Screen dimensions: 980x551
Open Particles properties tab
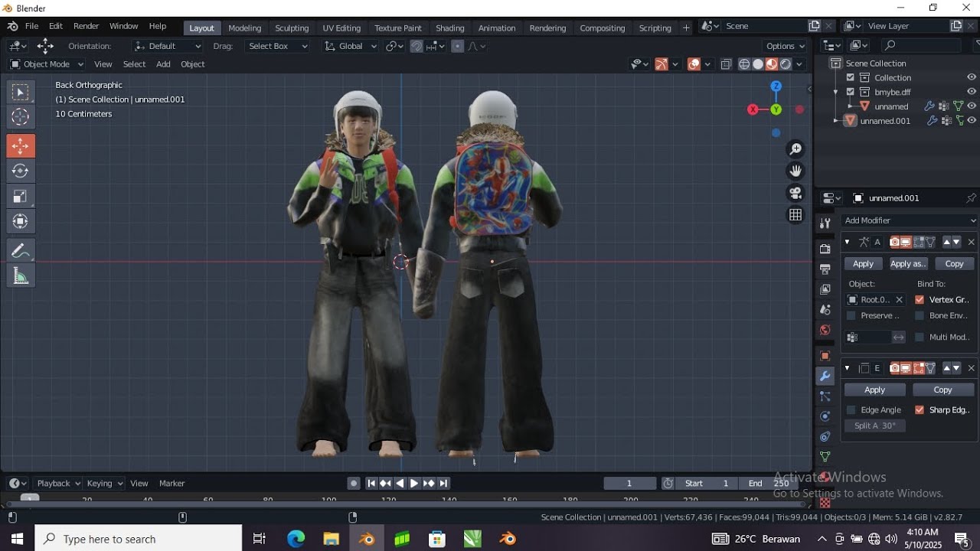click(825, 396)
